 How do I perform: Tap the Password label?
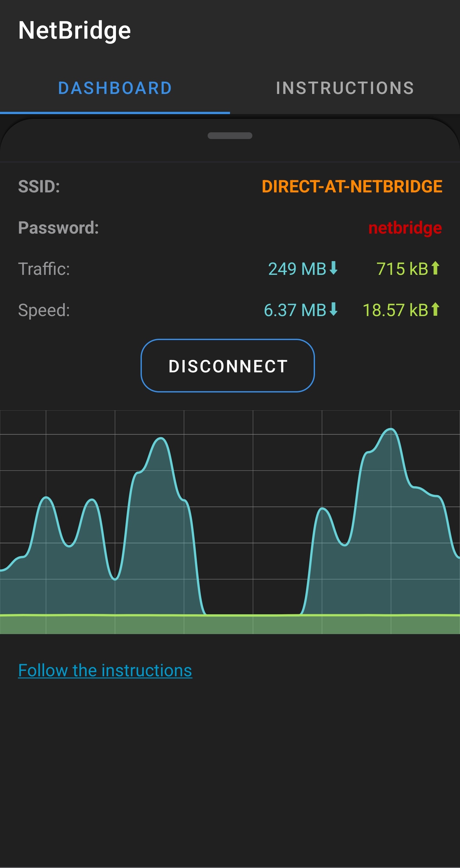point(58,228)
